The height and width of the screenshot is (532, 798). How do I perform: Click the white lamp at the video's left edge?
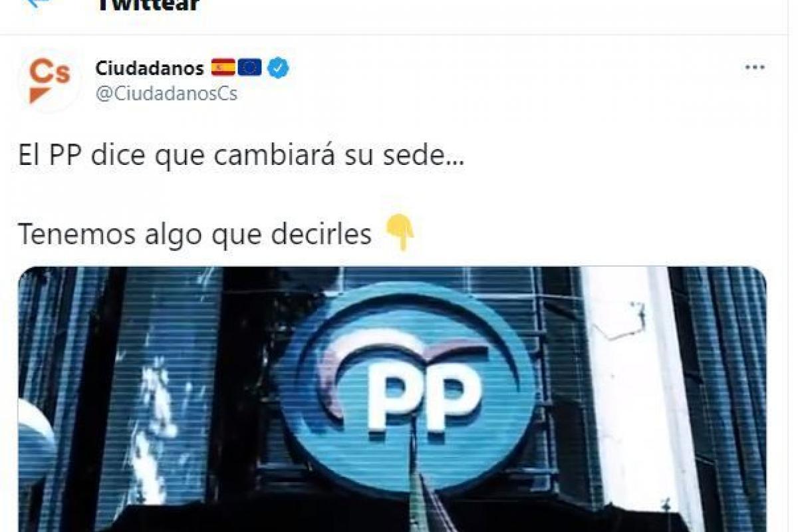(35, 442)
